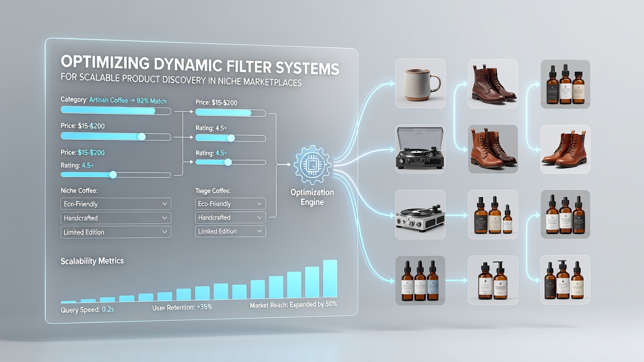Click the "Scalability Mettics" heading
Screen dimensions: 644x362
click(92, 261)
